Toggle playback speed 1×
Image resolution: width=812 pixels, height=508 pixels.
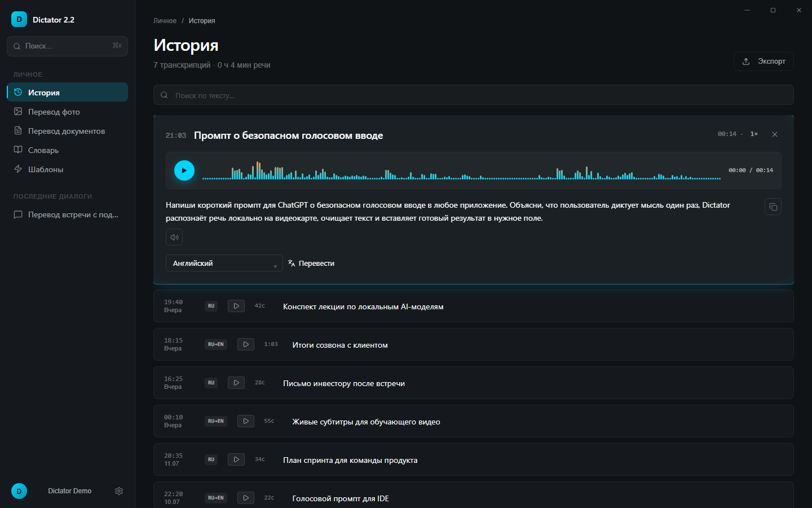tap(754, 134)
